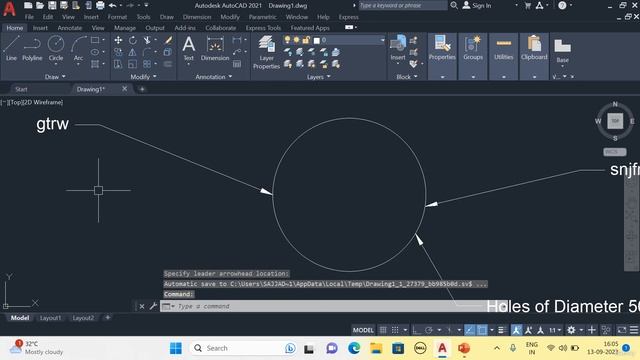Select the Array tool
Image resolution: width=640 pixels, height=360 pixels.
point(147,64)
